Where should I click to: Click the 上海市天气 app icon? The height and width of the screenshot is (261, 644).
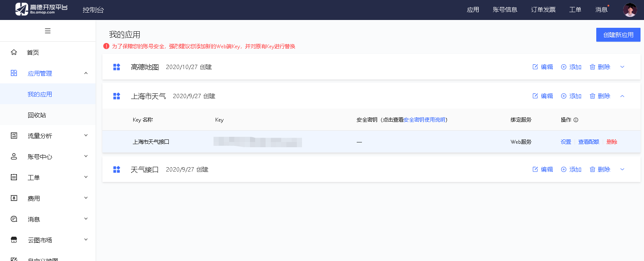tap(116, 96)
